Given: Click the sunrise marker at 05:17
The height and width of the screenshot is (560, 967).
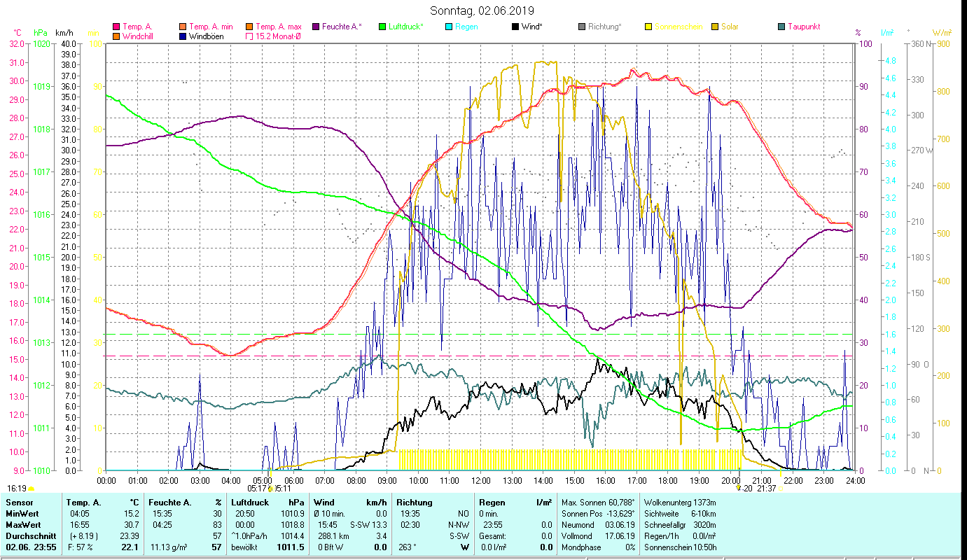Looking at the screenshot, I should [270, 489].
